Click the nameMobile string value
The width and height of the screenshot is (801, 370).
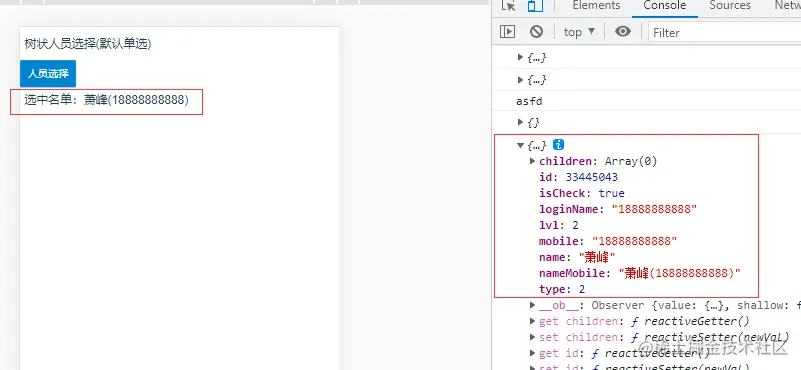[x=679, y=273]
